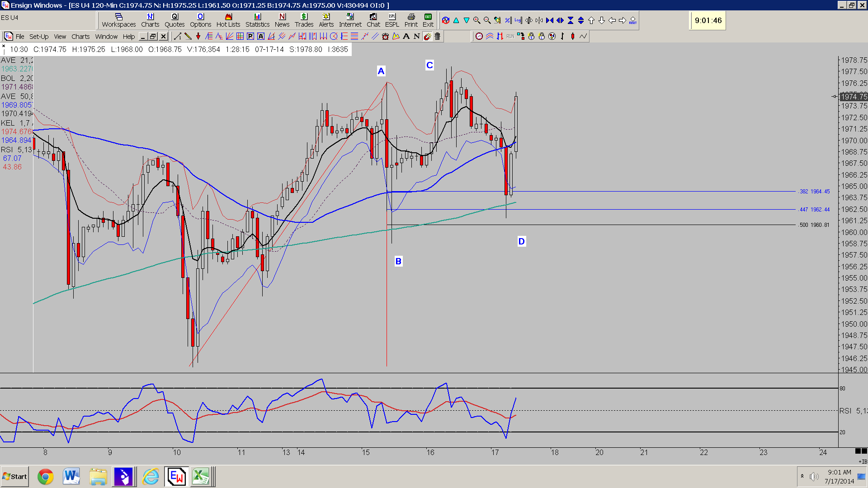The width and height of the screenshot is (868, 488).
Task: Click the zoom out magnifier
Action: 487,20
